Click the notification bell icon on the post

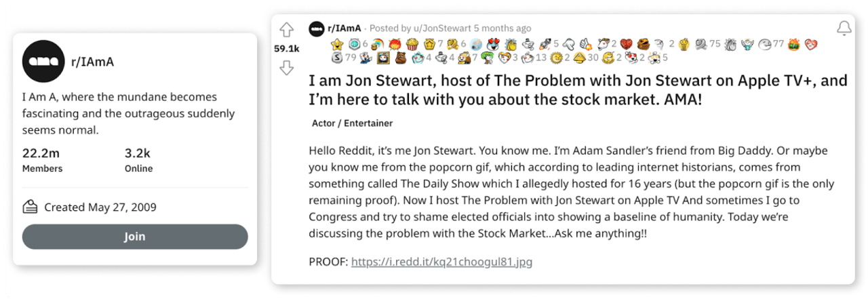click(x=844, y=28)
